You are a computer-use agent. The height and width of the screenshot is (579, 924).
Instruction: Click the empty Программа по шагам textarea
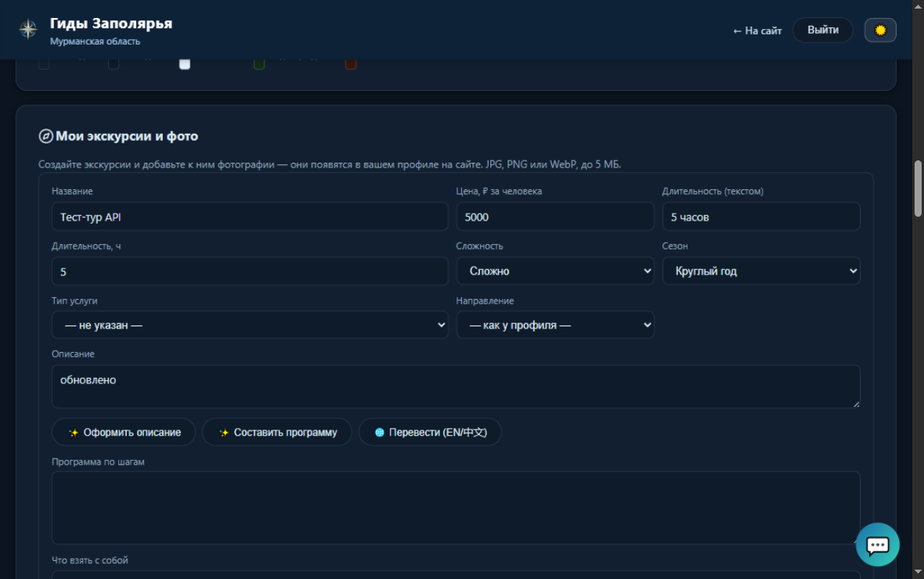click(x=456, y=508)
